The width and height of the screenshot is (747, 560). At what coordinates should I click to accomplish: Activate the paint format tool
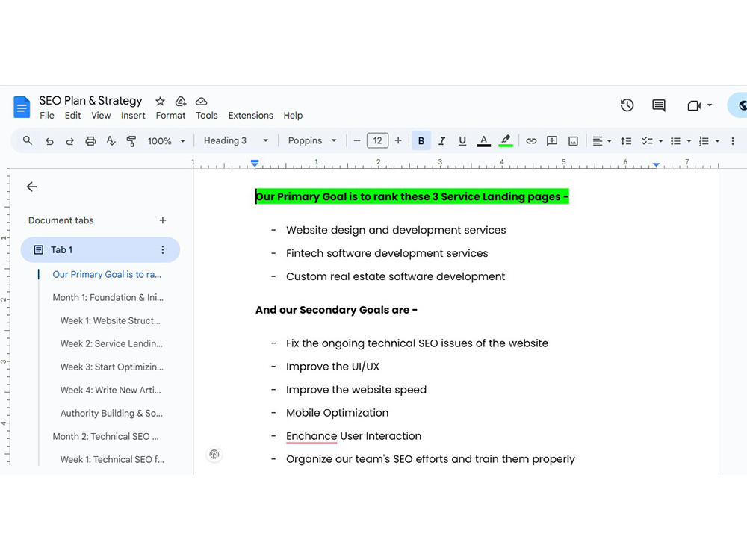[131, 141]
